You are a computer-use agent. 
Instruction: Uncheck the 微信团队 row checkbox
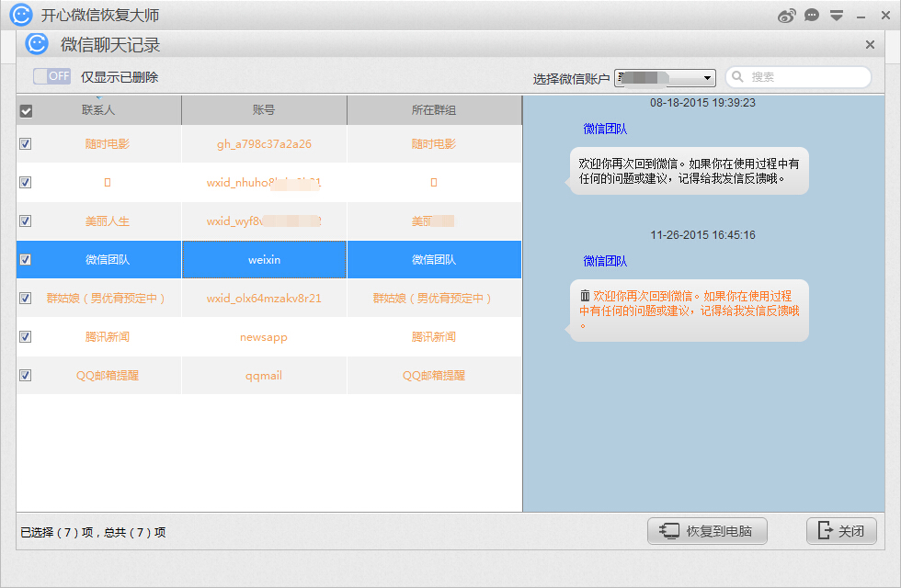[26, 259]
